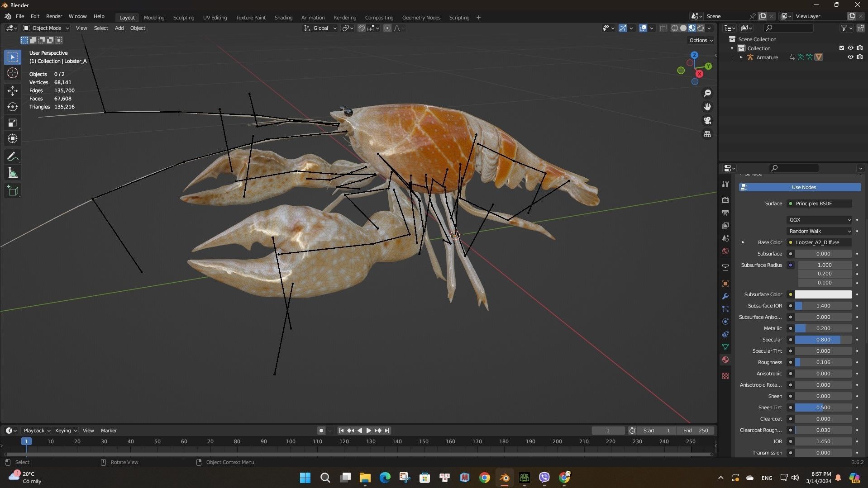Play the animation forward

369,431
